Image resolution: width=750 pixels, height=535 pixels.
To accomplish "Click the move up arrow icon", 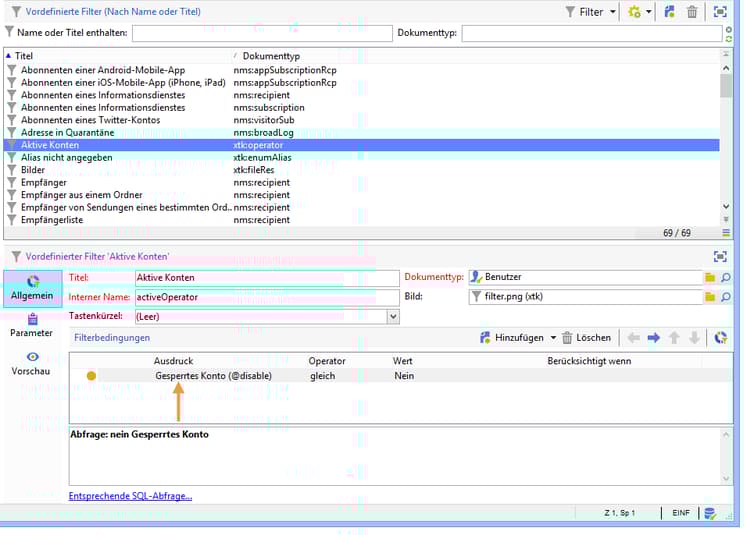I will pyautogui.click(x=674, y=338).
